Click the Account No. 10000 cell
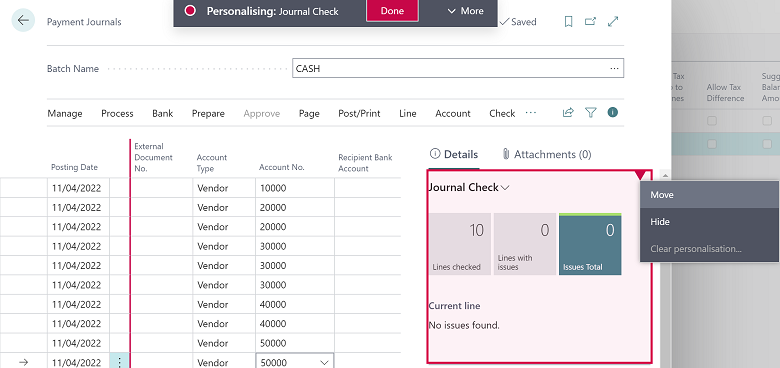780x368 pixels. point(295,188)
